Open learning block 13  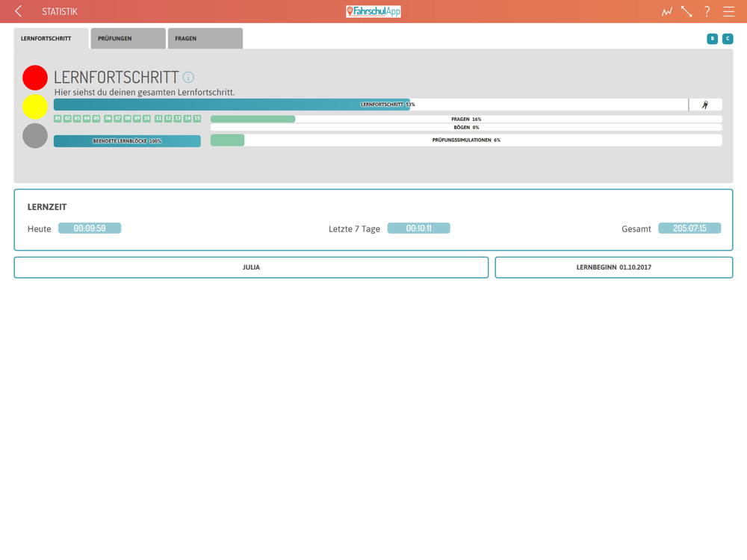click(178, 119)
